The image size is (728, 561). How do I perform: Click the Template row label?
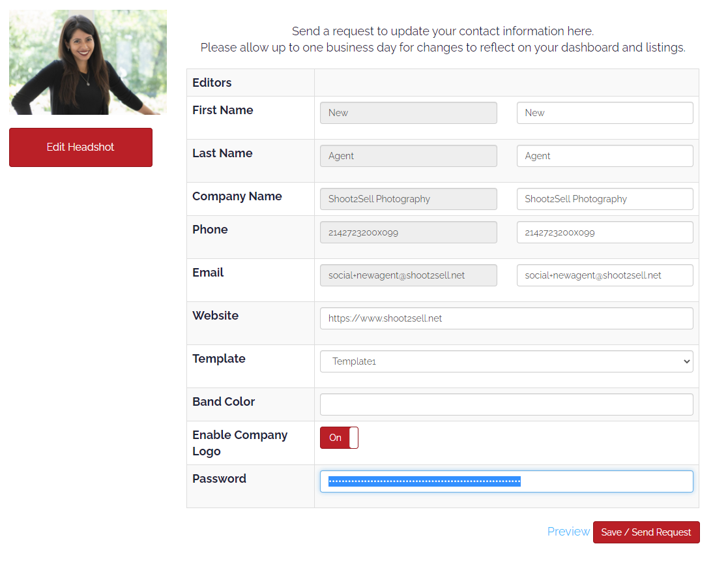click(x=219, y=358)
